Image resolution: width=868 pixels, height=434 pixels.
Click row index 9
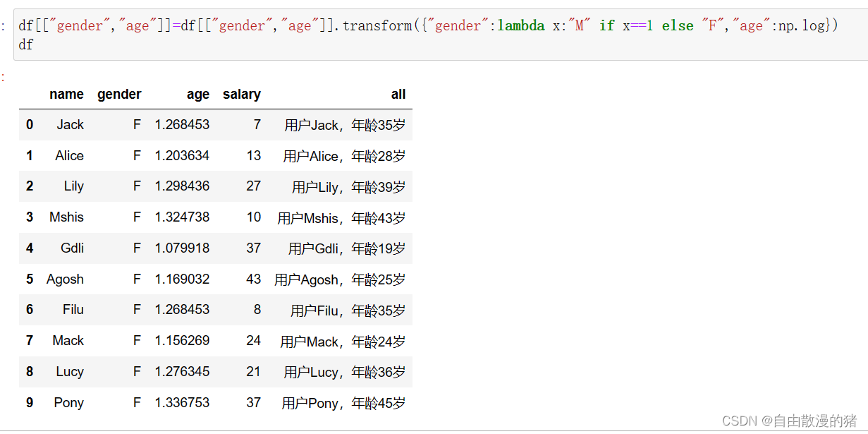30,403
